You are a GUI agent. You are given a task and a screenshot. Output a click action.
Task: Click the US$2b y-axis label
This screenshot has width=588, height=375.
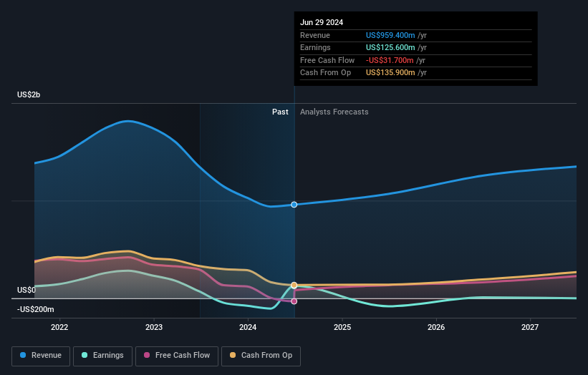tap(29, 94)
